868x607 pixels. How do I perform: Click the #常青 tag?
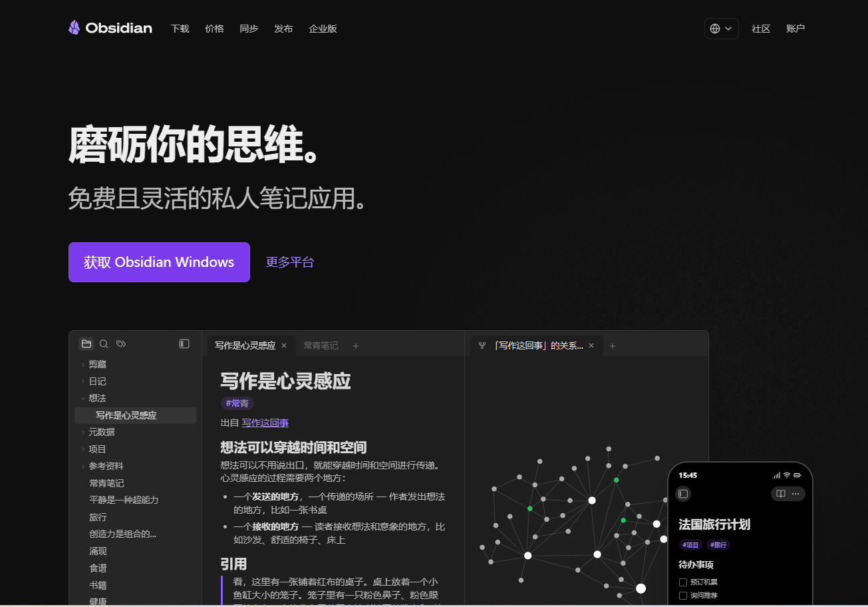[x=237, y=403]
